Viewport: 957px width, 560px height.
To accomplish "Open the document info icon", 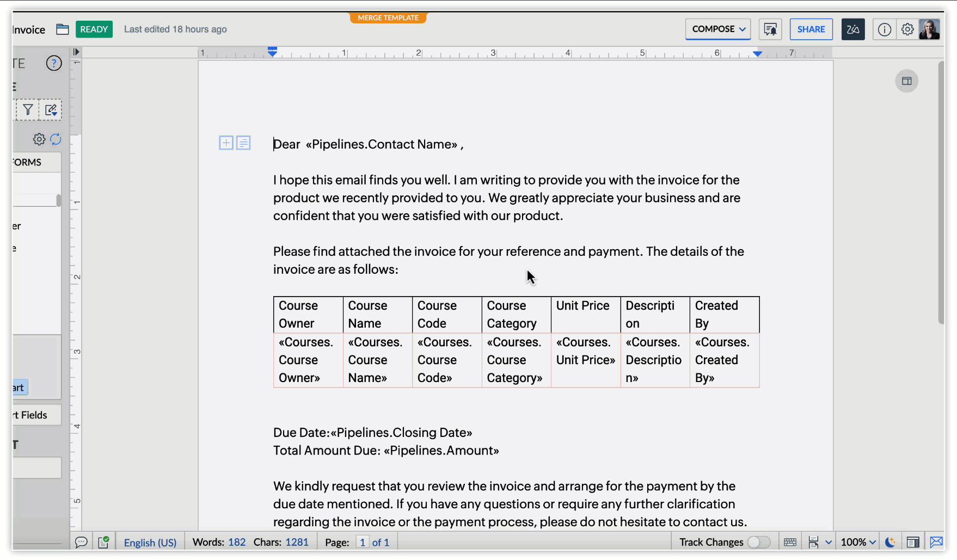I will coord(885,29).
